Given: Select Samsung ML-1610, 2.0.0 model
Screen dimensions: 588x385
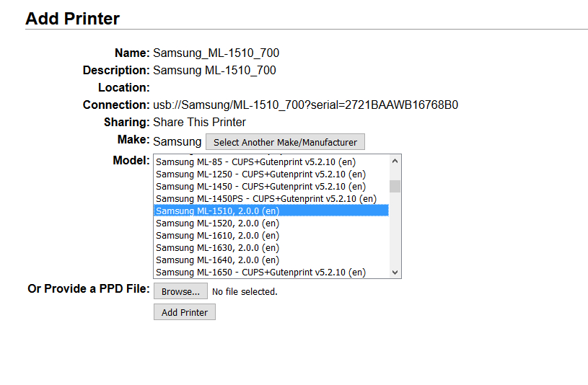Looking at the screenshot, I should pyautogui.click(x=271, y=236).
